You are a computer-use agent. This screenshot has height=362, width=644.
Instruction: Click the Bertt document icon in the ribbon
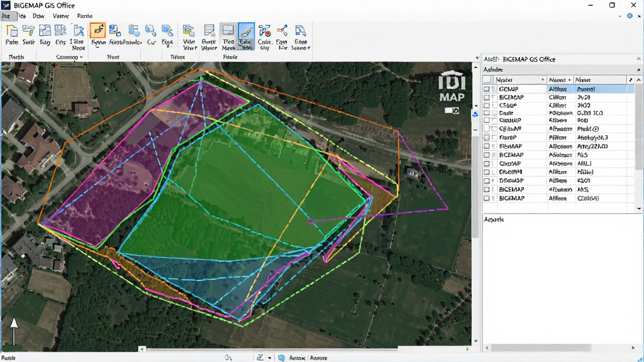209,31
